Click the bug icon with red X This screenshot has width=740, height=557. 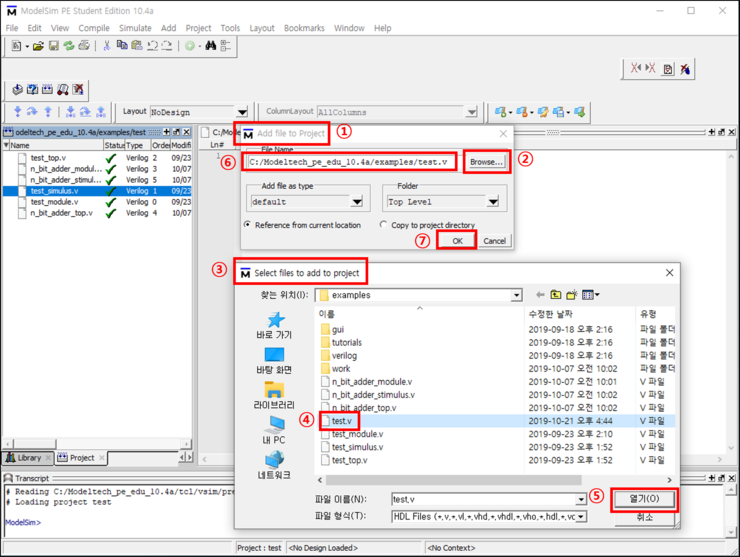coord(685,69)
